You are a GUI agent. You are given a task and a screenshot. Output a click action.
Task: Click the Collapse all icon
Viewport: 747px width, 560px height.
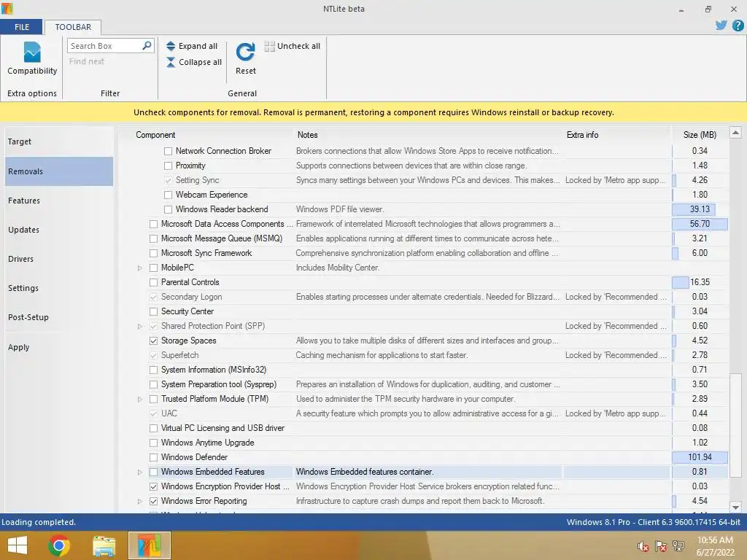click(x=171, y=62)
